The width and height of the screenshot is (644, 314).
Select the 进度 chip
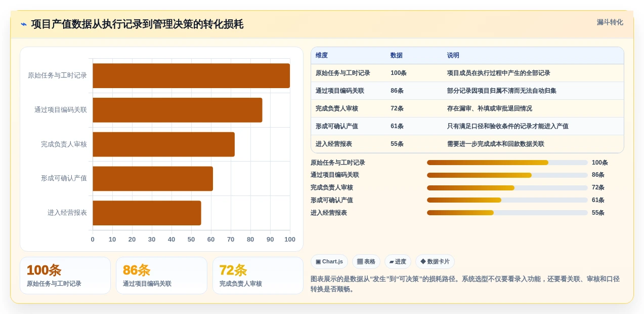click(x=398, y=262)
